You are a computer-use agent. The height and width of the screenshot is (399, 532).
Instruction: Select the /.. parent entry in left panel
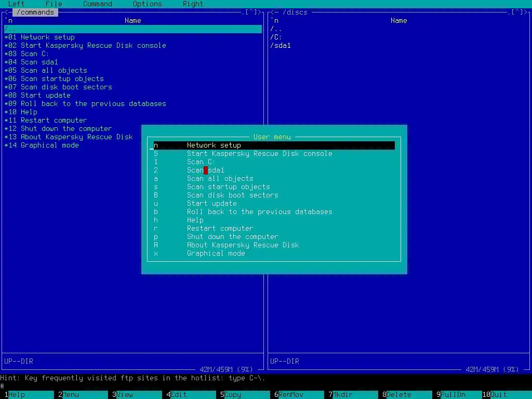click(x=133, y=29)
